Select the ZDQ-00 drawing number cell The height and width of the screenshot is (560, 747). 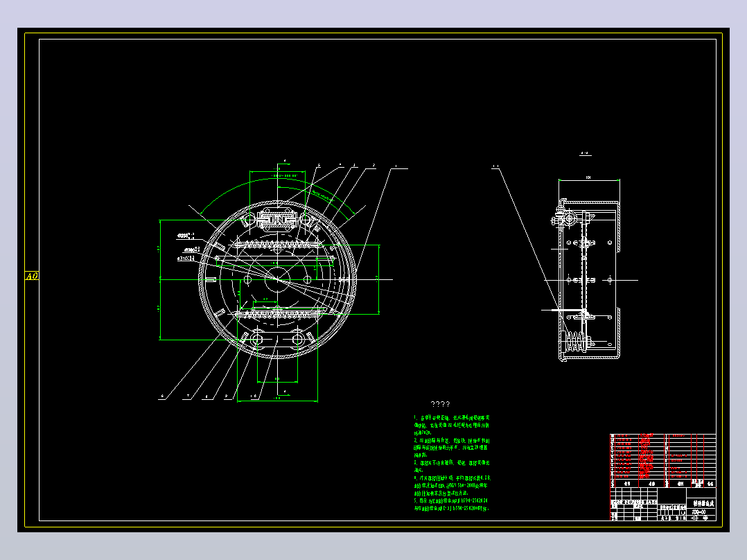coord(701,512)
